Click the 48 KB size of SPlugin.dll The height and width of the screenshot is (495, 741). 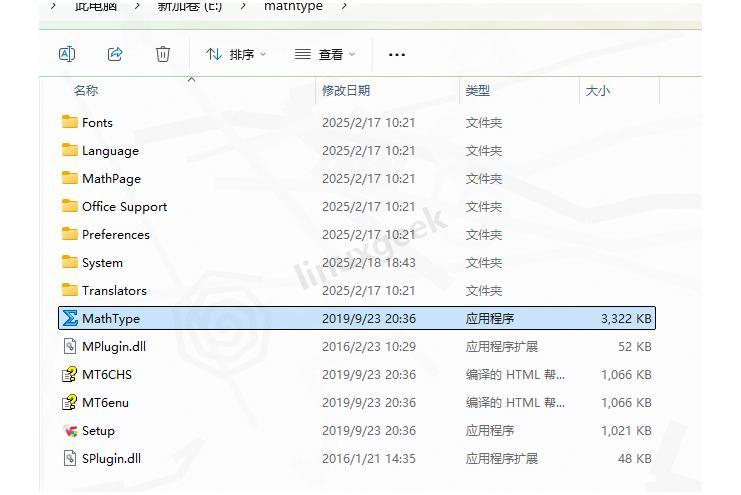pyautogui.click(x=635, y=459)
